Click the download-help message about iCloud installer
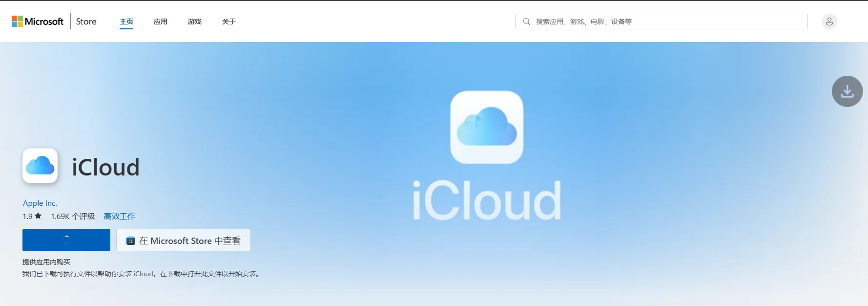Viewport: 868px width, 306px height. (x=142, y=274)
